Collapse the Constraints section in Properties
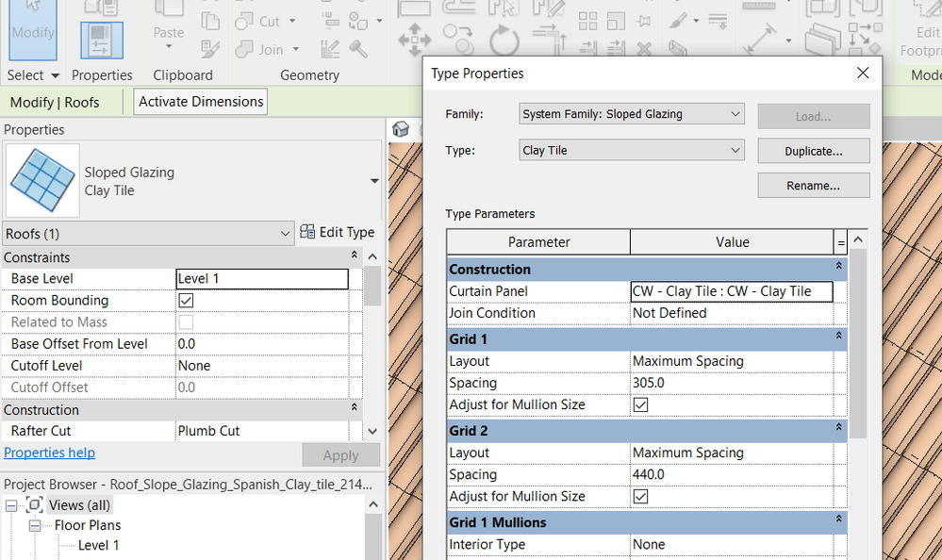 point(355,255)
